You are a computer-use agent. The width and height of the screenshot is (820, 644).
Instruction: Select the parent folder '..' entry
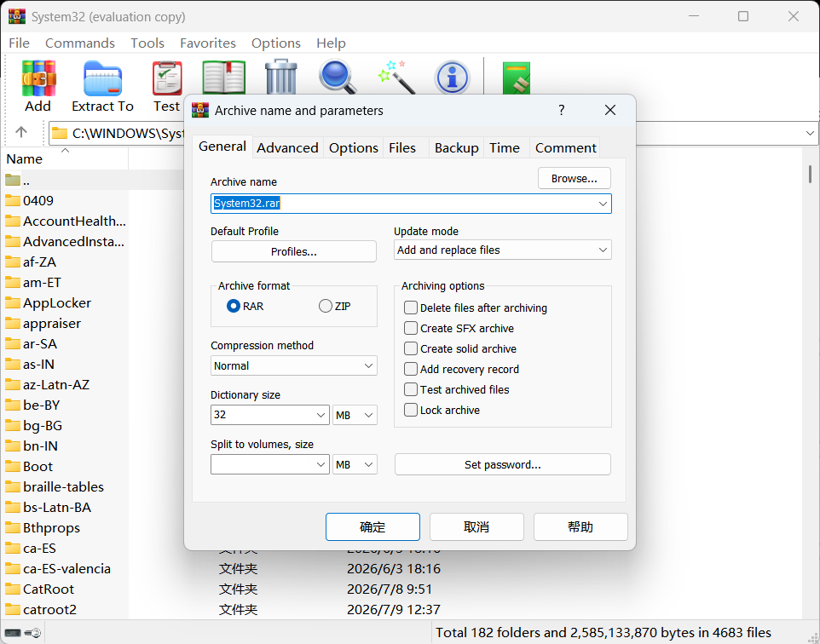[18, 181]
